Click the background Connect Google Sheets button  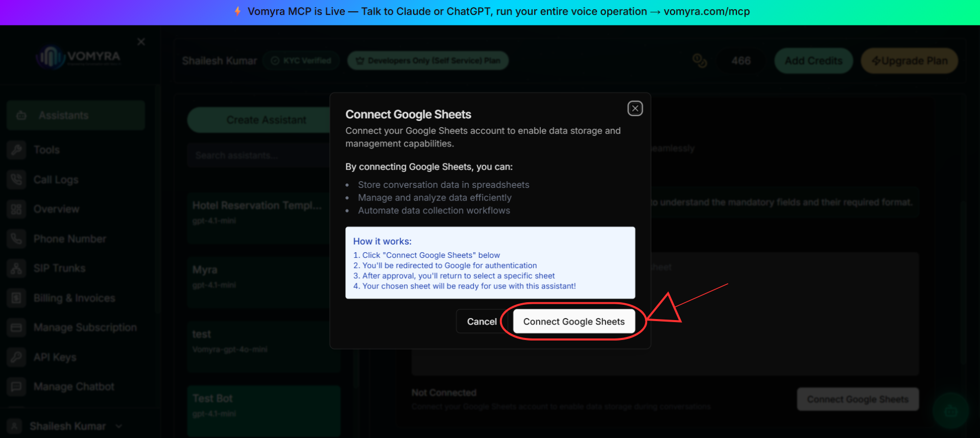point(857,399)
